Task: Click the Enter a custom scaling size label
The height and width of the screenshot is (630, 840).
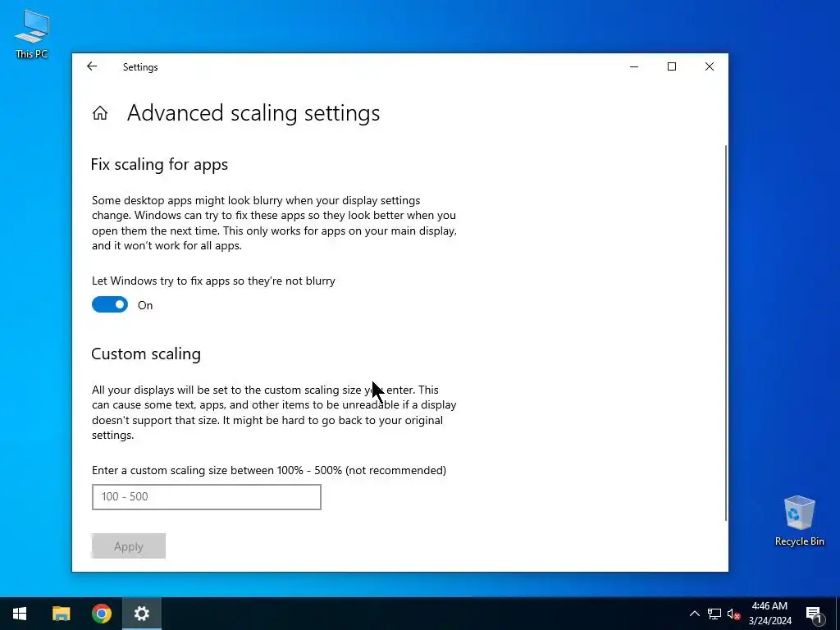Action: tap(269, 470)
